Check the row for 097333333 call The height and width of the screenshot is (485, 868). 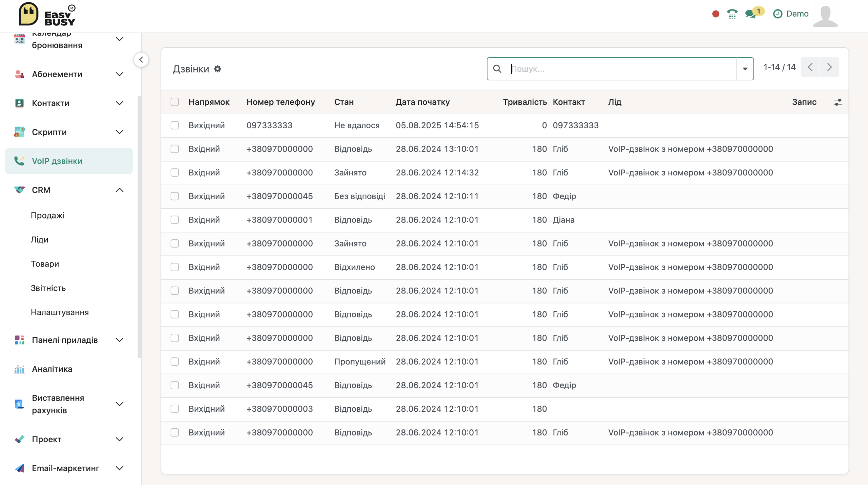(x=175, y=125)
